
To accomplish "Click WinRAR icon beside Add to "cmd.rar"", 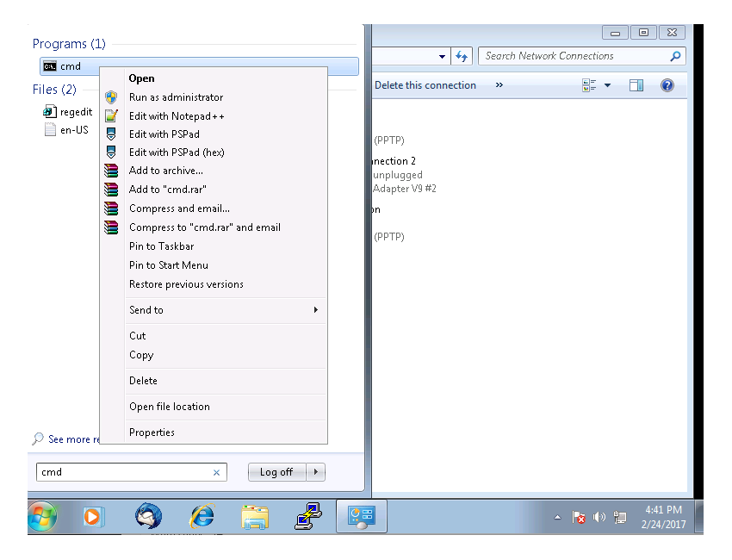I will click(x=111, y=190).
